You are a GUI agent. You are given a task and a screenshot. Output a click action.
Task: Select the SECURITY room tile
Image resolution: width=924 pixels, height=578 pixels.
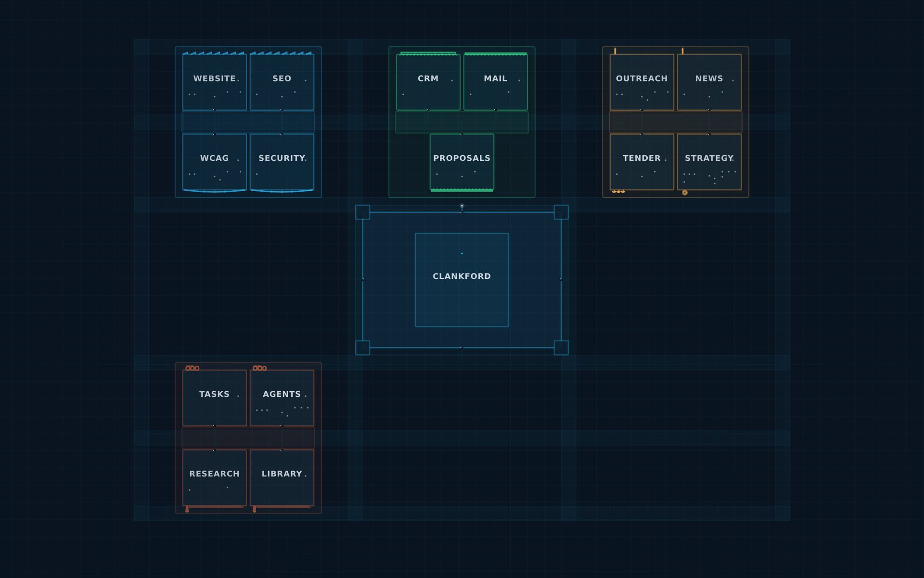[x=282, y=162]
